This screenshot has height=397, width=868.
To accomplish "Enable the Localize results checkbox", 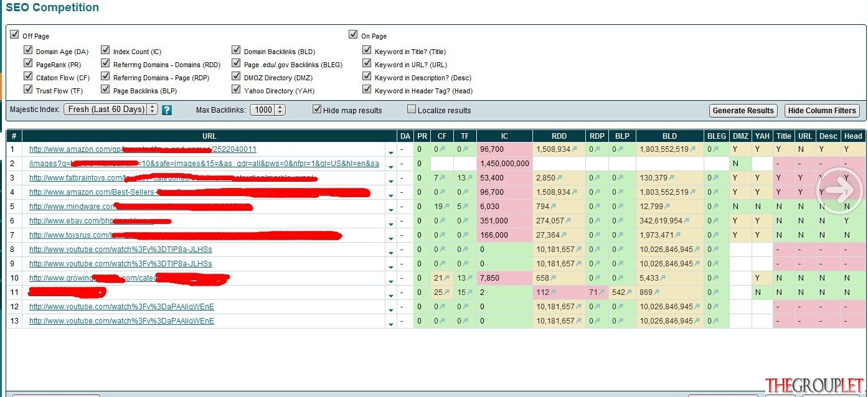I will coord(412,110).
